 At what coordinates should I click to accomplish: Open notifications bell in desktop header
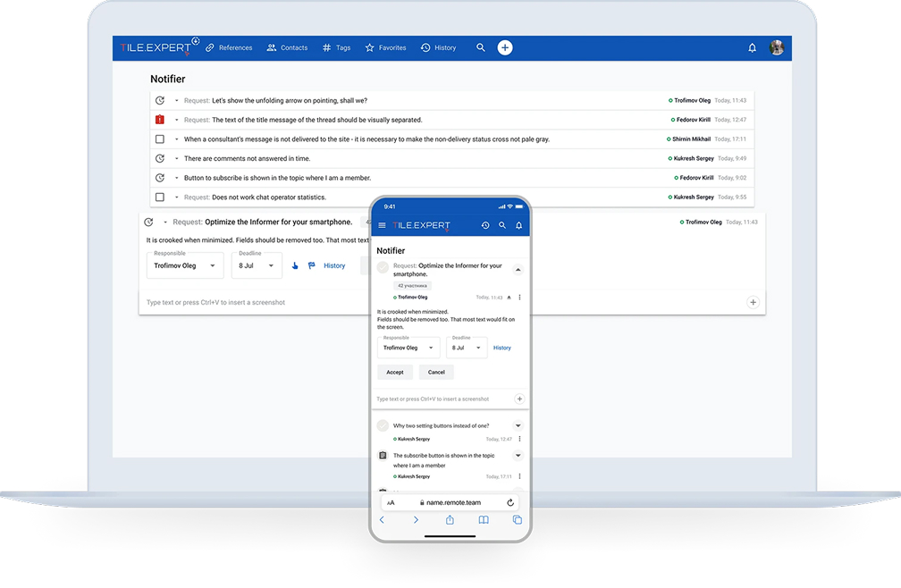point(752,47)
